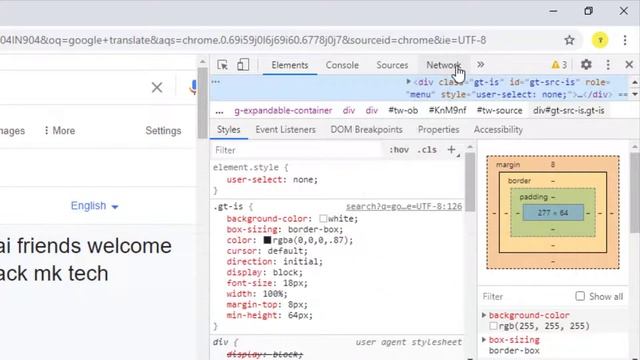Open search Settings link
Image resolution: width=640 pixels, height=360 pixels.
tap(163, 131)
